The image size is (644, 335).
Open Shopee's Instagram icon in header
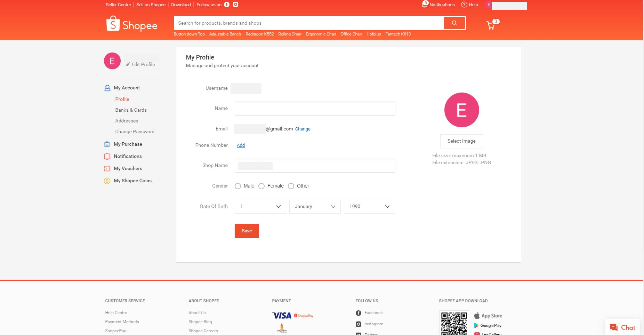(235, 5)
